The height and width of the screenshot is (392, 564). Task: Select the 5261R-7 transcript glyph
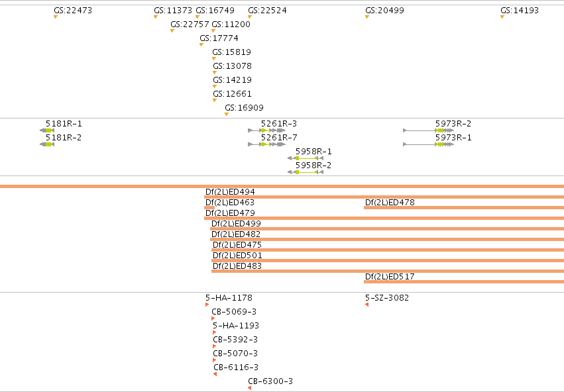tap(266, 144)
